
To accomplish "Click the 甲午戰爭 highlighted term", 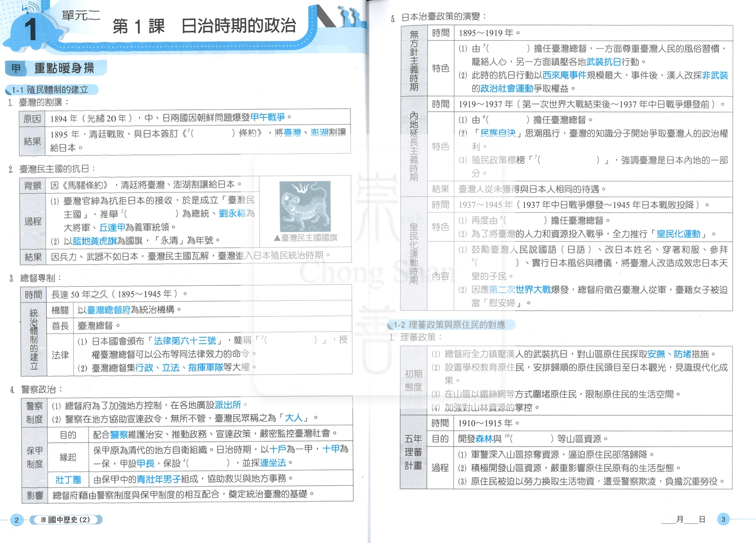I will pyautogui.click(x=268, y=117).
